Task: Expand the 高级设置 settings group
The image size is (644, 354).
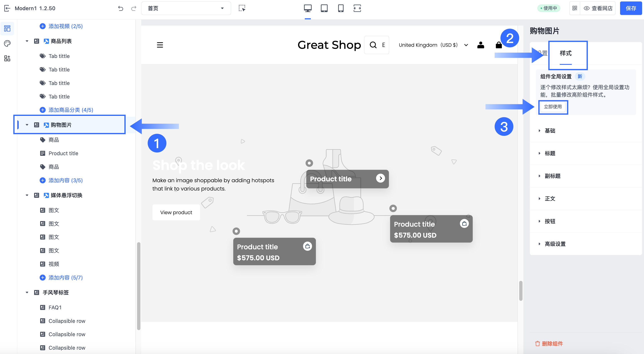Action: pyautogui.click(x=586, y=244)
